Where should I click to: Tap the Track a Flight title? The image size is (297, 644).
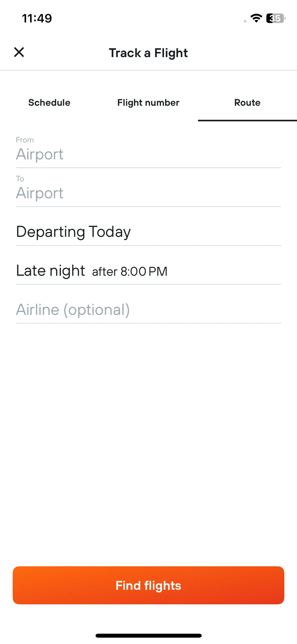[x=148, y=53]
